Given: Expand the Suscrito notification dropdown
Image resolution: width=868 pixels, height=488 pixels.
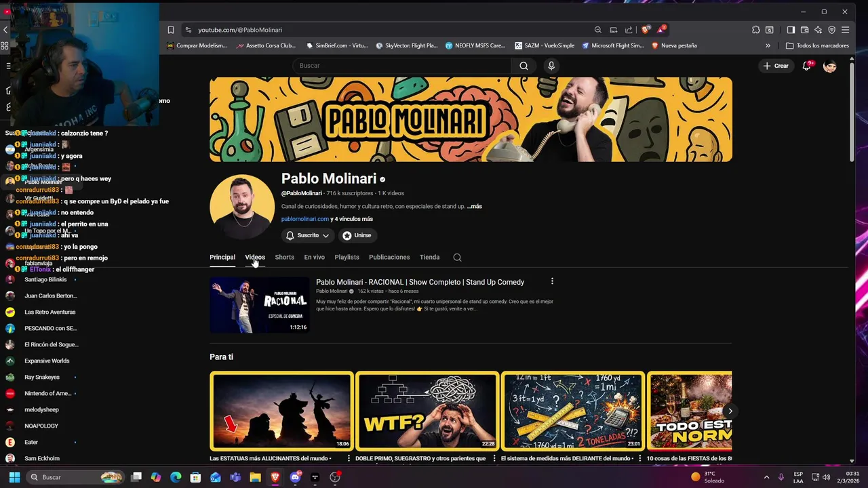Looking at the screenshot, I should [309, 235].
